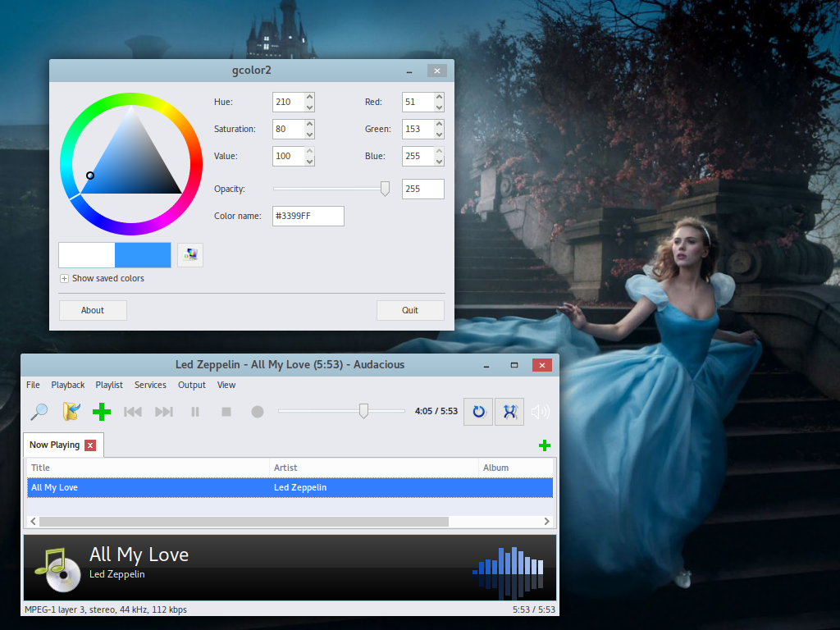Click the white previous color swatch

[87, 255]
